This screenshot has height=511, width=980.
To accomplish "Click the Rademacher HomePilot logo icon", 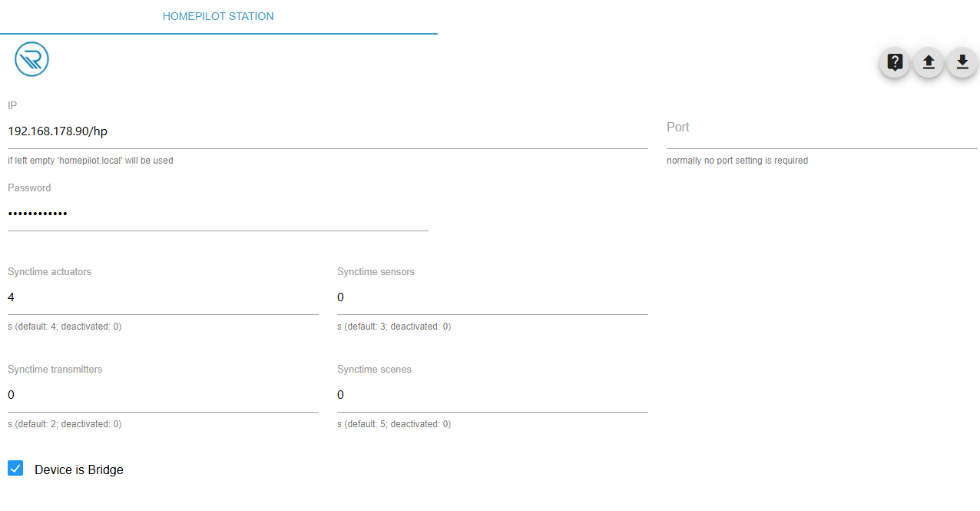I will pos(31,59).
